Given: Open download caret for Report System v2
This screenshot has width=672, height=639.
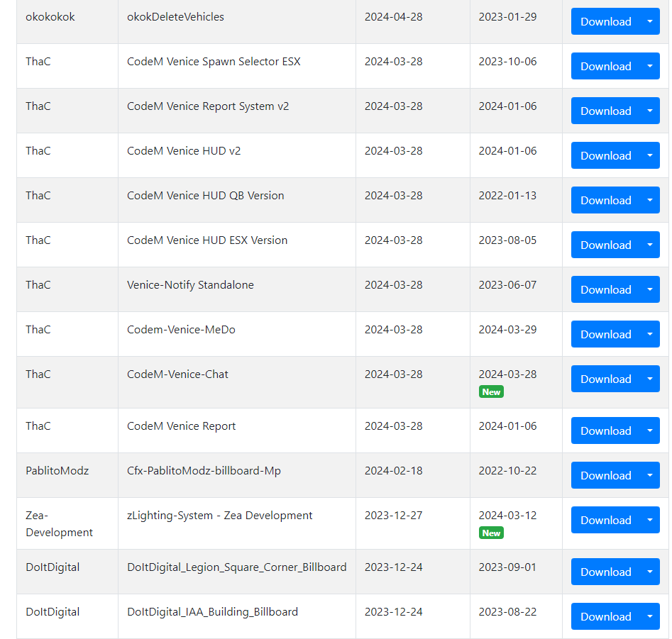Looking at the screenshot, I should (x=650, y=111).
